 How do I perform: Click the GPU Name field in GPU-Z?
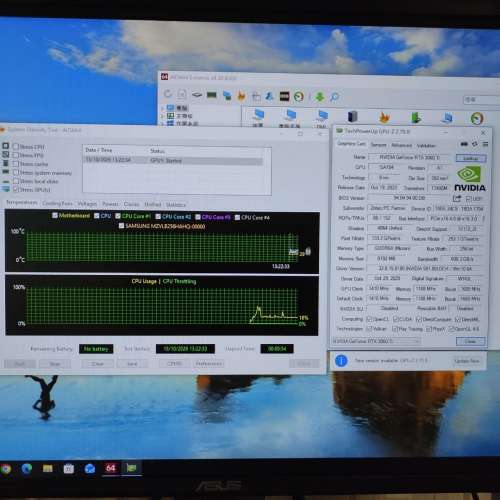coord(410,157)
